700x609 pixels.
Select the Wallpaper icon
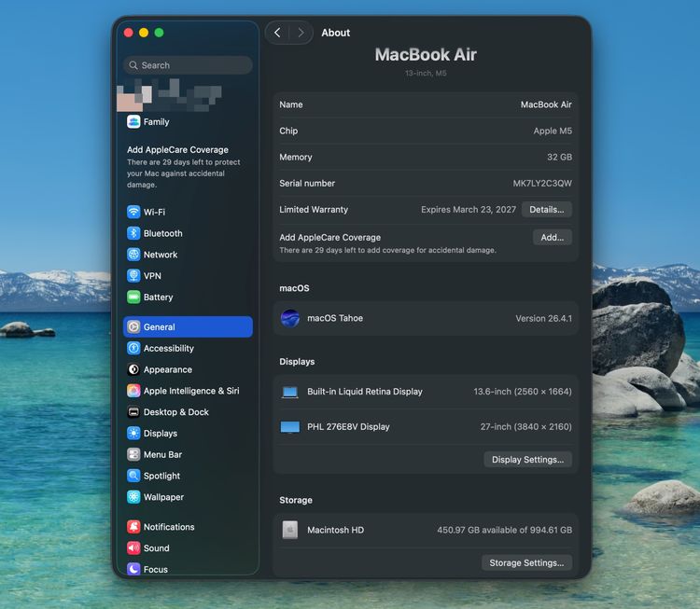pos(133,497)
